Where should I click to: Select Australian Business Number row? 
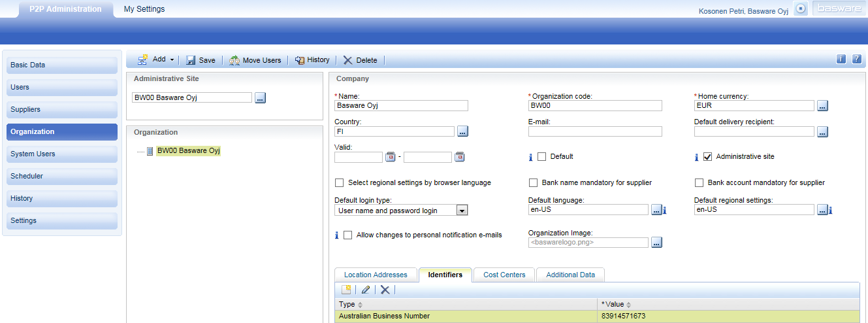pos(597,316)
